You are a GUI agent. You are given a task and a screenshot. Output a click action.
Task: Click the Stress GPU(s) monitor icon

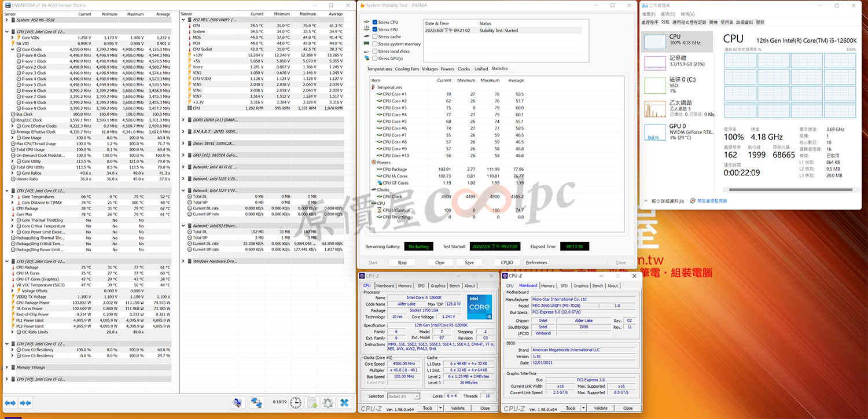coord(366,58)
